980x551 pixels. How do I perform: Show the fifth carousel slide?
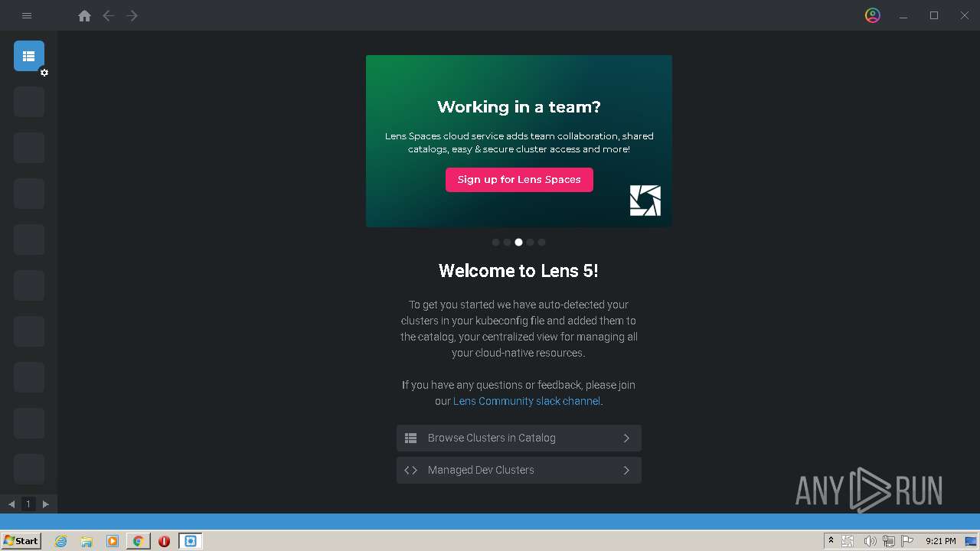point(541,242)
